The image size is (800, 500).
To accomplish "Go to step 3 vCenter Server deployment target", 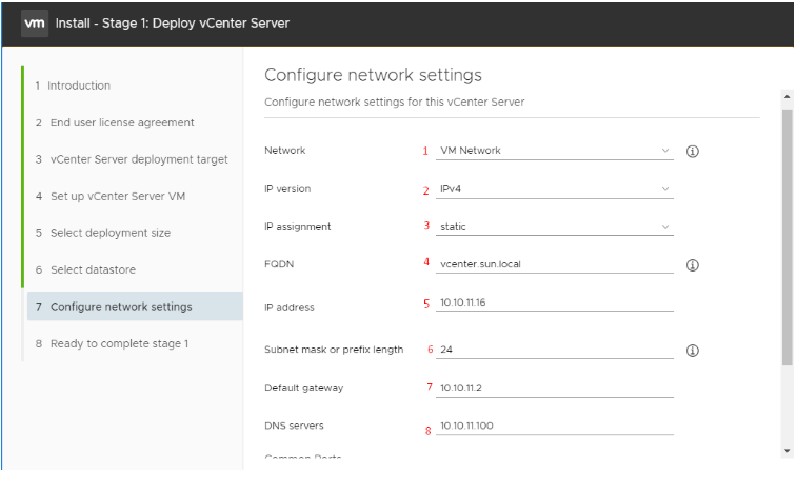I will tap(131, 160).
